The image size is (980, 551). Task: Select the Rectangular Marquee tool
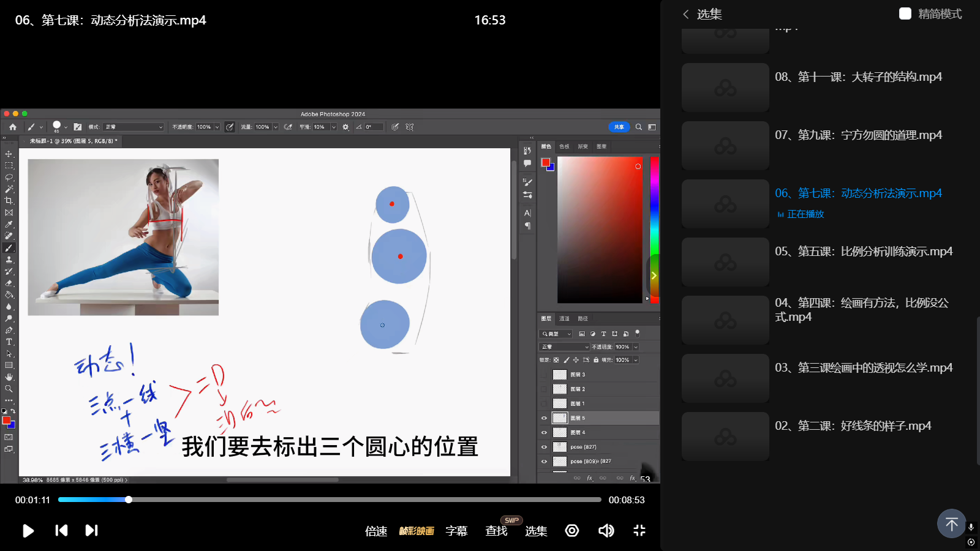coord(9,166)
